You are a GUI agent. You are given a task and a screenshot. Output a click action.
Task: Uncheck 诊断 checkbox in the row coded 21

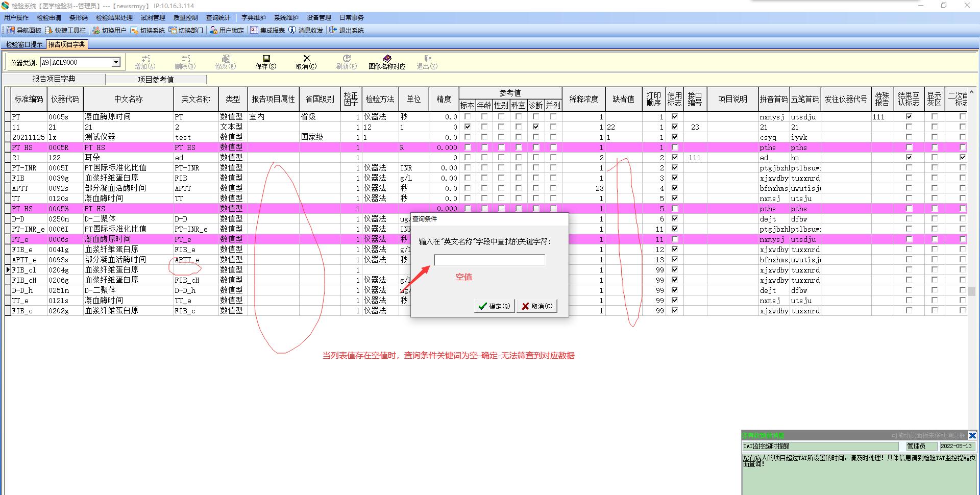[535, 127]
